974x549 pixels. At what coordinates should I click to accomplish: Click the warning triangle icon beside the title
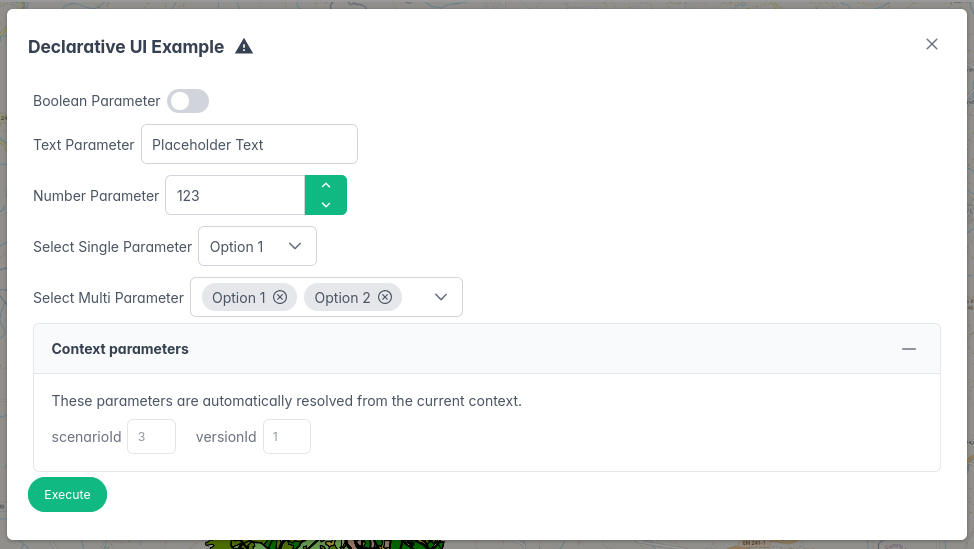click(244, 47)
